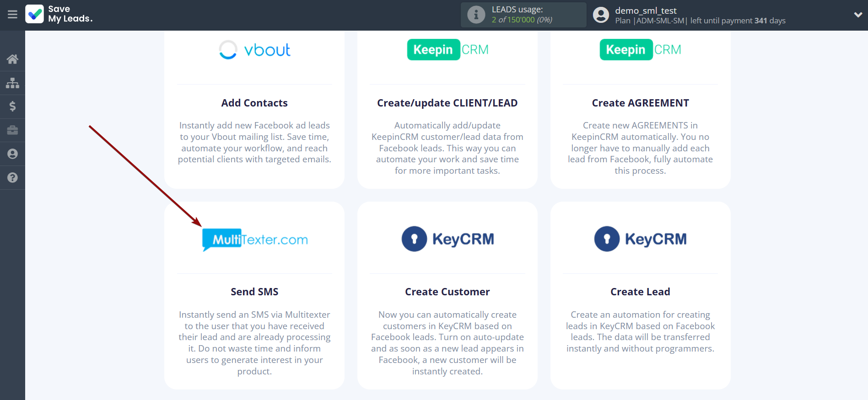Select Vbout Add Contacts template
This screenshot has width=868, height=400.
click(254, 103)
